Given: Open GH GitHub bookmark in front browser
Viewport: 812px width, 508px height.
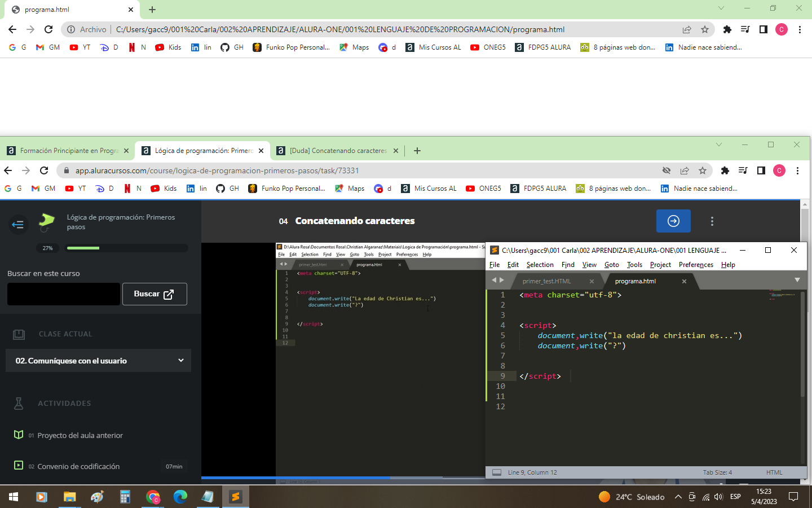Looking at the screenshot, I should [x=227, y=189].
